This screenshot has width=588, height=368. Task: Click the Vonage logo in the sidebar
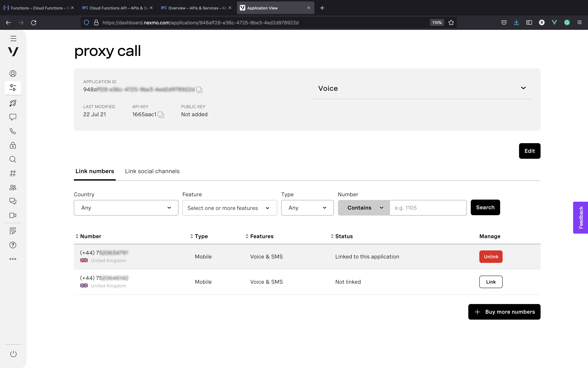point(13,51)
